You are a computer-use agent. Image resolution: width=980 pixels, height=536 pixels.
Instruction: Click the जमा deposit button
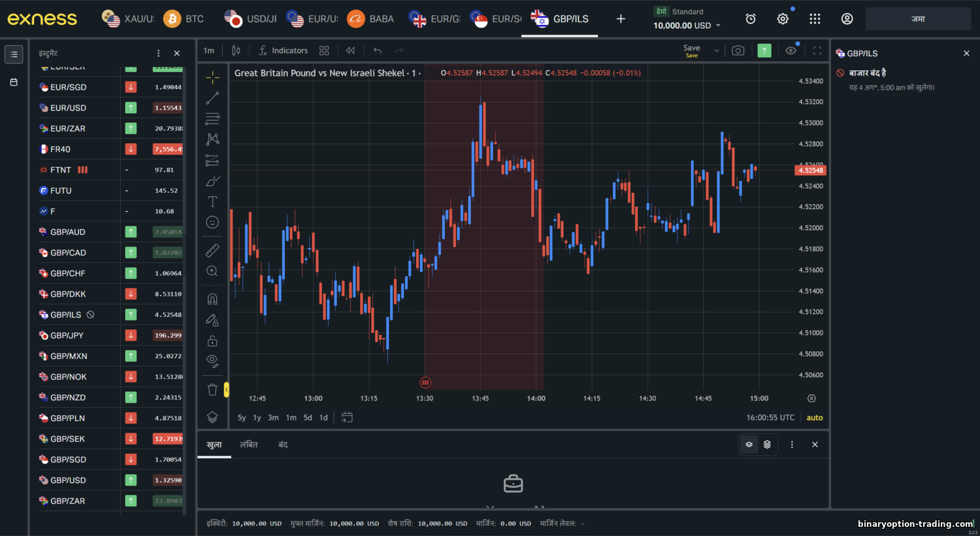click(918, 19)
